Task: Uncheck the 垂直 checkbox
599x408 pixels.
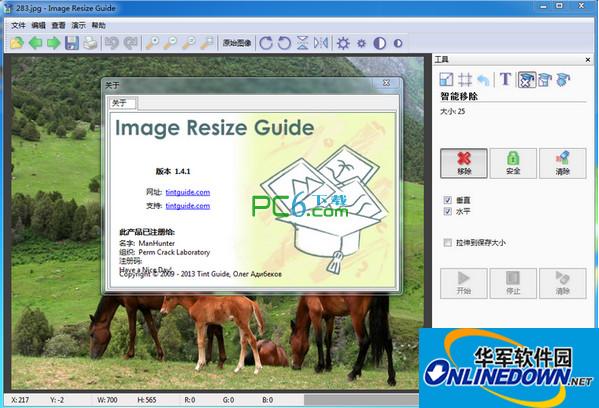Action: pyautogui.click(x=447, y=200)
